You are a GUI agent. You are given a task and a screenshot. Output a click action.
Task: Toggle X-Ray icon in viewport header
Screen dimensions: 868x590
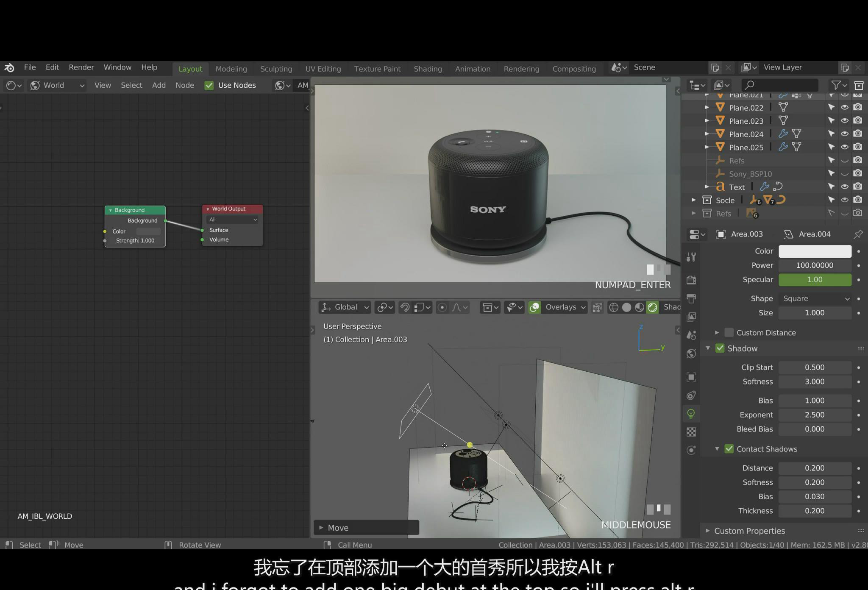tap(598, 307)
